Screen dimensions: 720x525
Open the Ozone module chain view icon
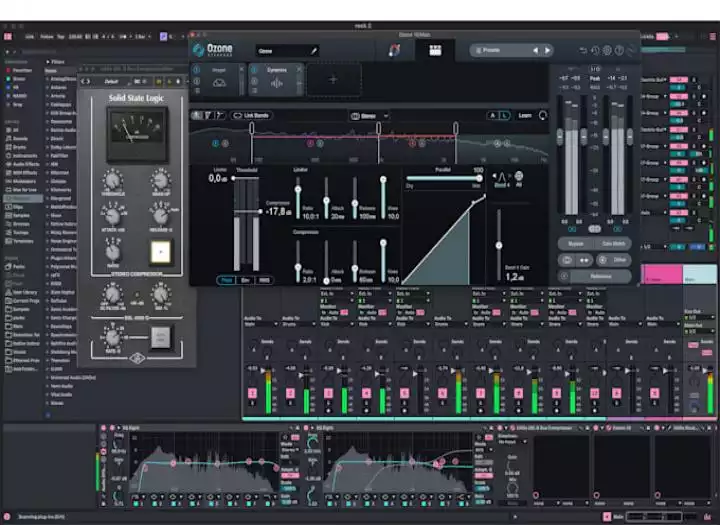click(x=435, y=50)
